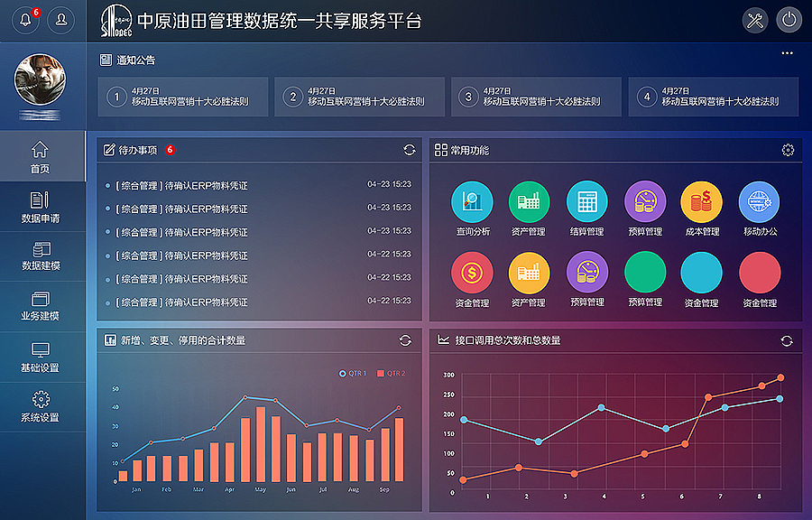Click the blank green 预算管理 circle
The width and height of the screenshot is (812, 520).
pyautogui.click(x=645, y=273)
